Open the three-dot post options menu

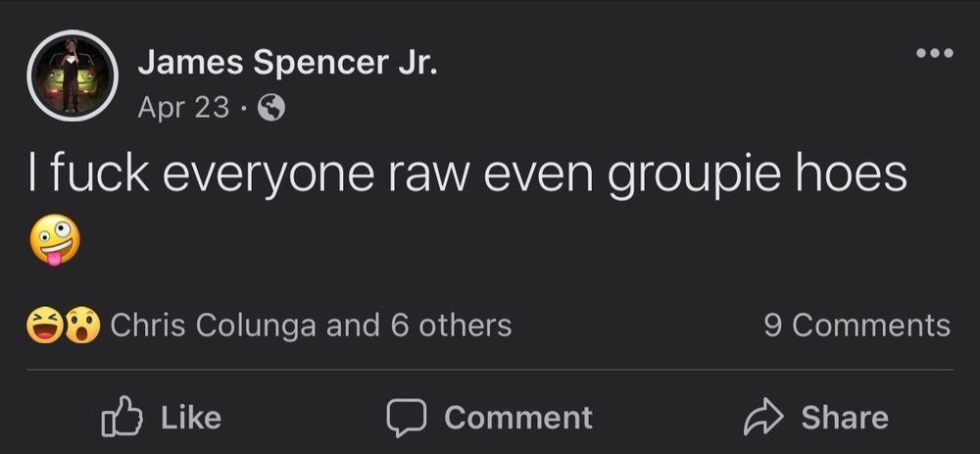point(934,53)
